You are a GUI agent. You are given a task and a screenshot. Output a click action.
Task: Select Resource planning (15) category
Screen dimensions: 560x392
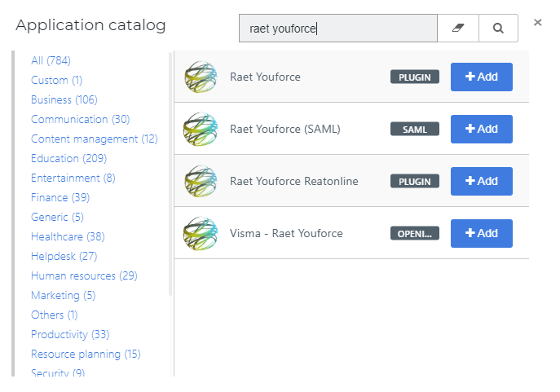86,355
